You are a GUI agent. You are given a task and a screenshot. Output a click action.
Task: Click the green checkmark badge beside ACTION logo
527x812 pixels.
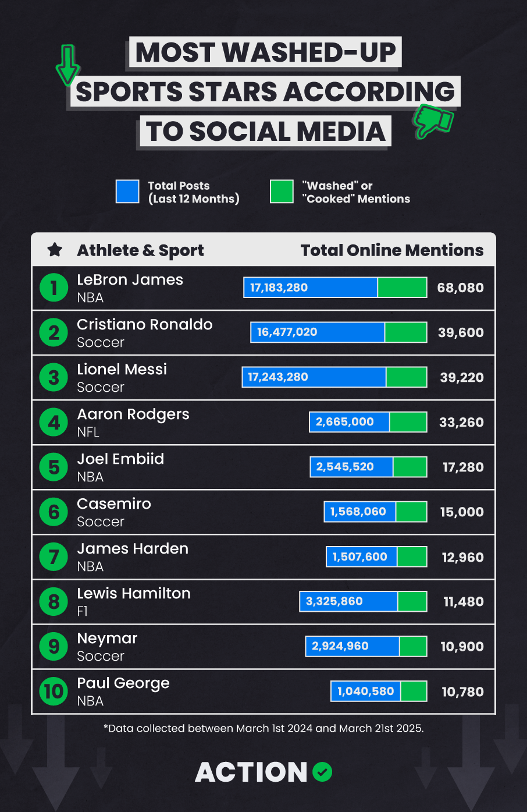click(x=322, y=772)
